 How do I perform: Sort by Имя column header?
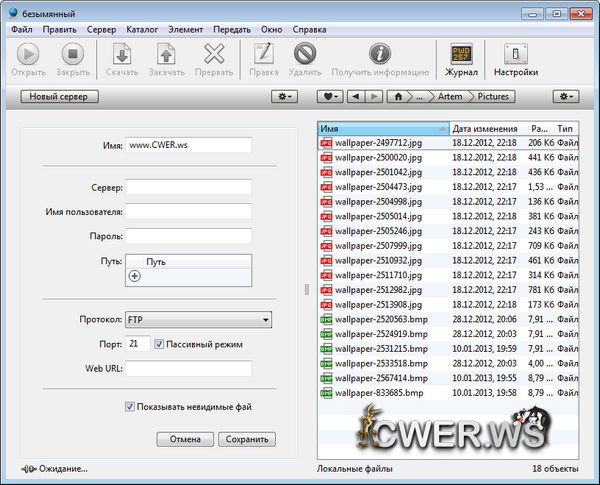point(383,129)
